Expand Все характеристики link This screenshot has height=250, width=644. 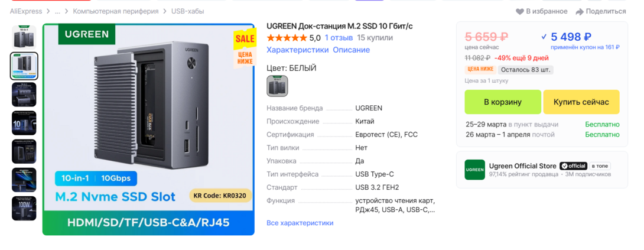click(300, 223)
